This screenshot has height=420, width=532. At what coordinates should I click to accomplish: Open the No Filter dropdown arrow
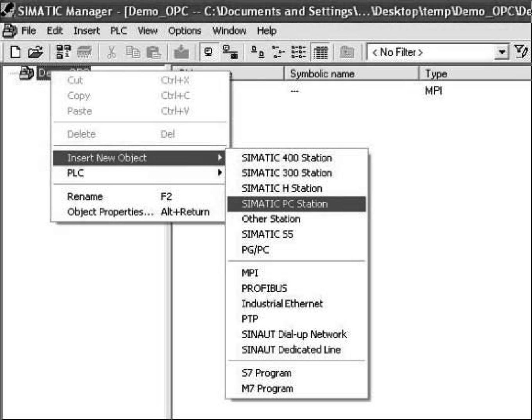502,52
